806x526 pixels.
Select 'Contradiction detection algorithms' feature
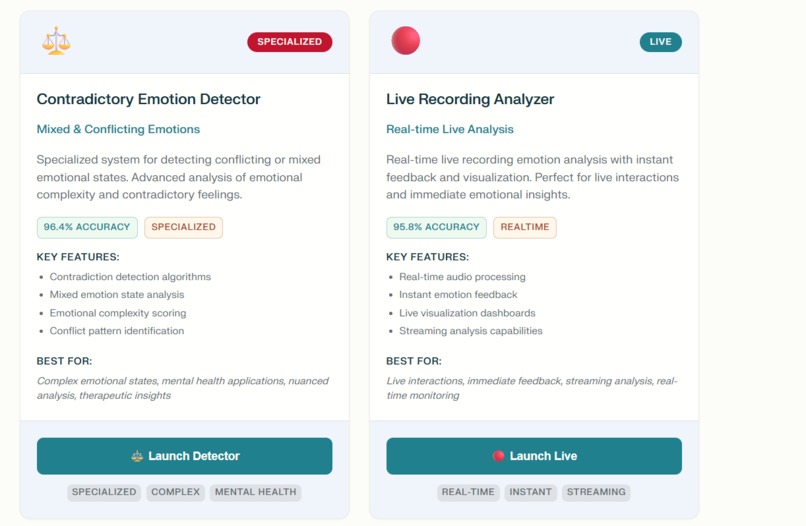(x=130, y=277)
